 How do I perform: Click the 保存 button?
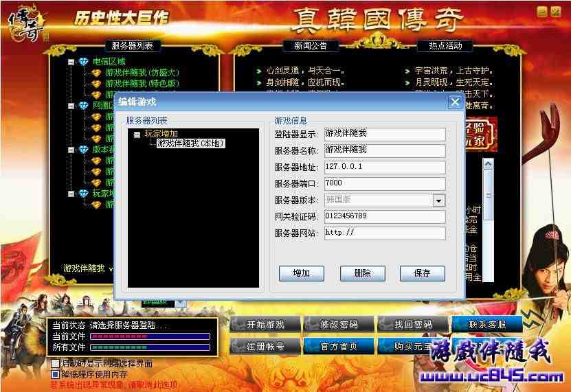[422, 273]
